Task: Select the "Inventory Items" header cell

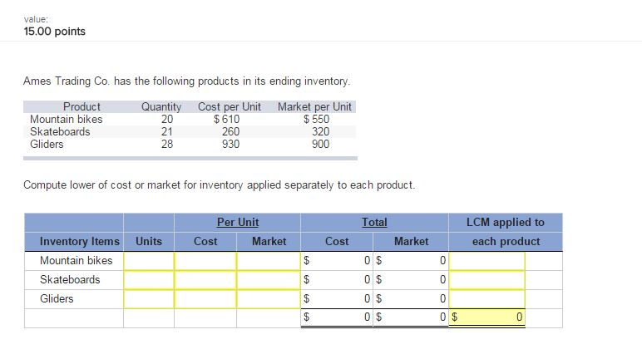Action: point(79,241)
